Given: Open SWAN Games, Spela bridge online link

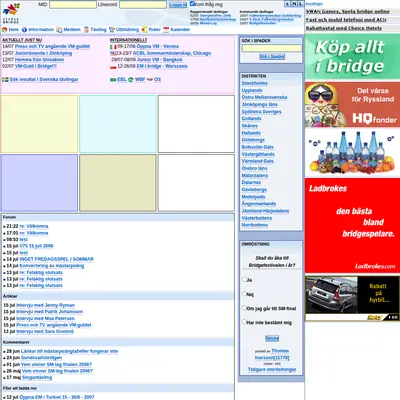Looking at the screenshot, I should tap(348, 12).
